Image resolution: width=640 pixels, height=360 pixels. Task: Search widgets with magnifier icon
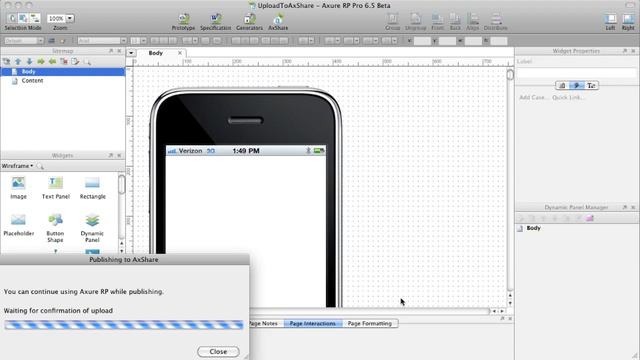(40, 166)
